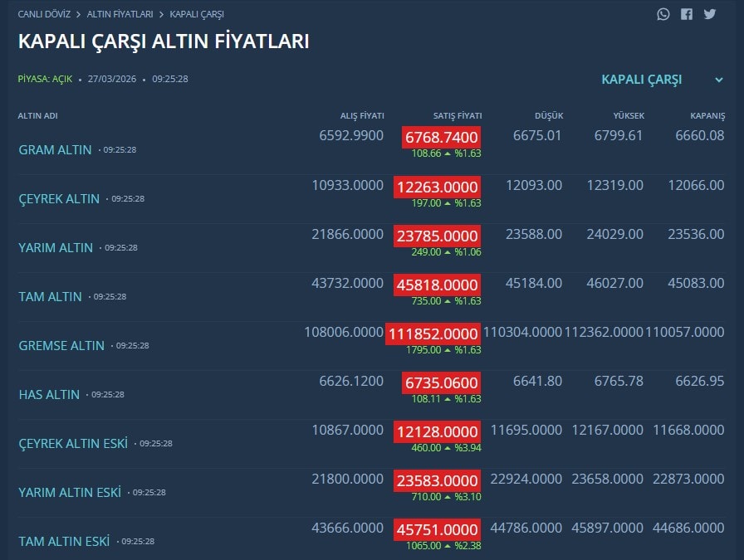
Task: Click the KAPALI ÇARŞI breadcrumb item
Action: click(197, 14)
